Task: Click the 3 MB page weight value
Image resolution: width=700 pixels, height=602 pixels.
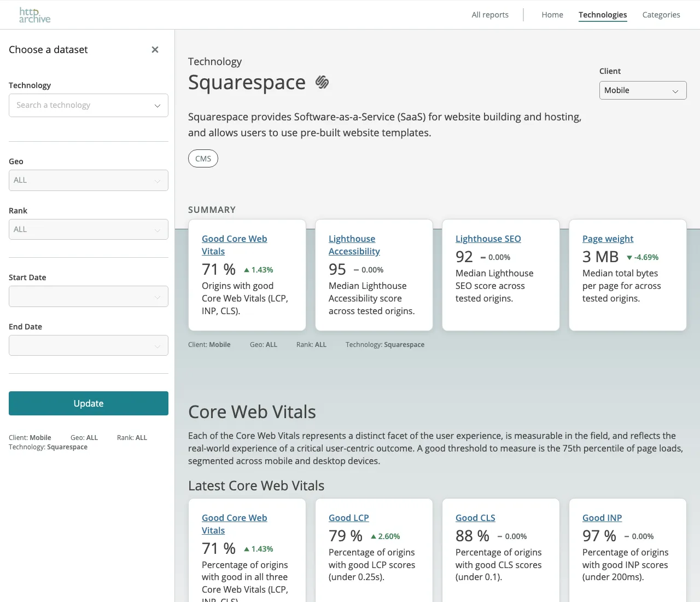Action: tap(600, 257)
